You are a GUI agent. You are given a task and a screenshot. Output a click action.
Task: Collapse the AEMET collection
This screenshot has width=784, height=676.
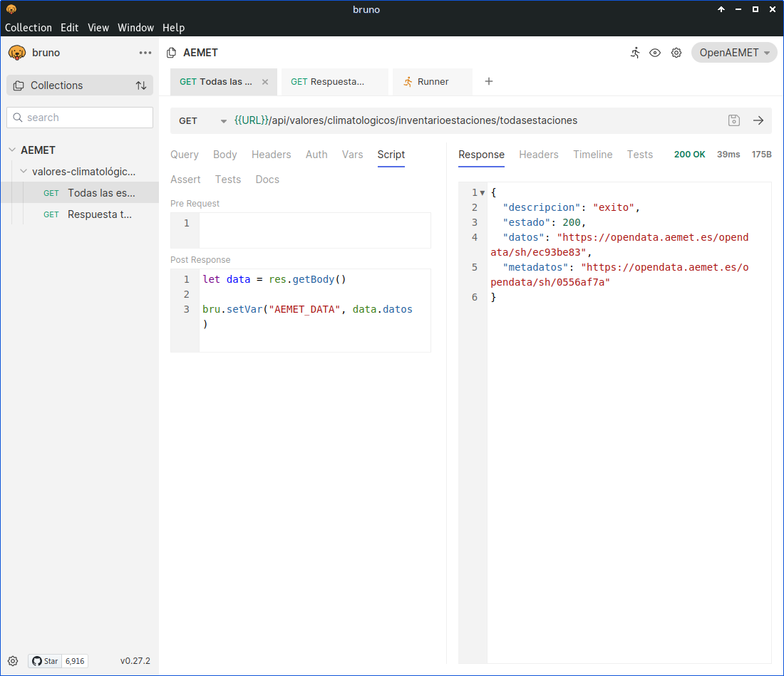tap(11, 150)
